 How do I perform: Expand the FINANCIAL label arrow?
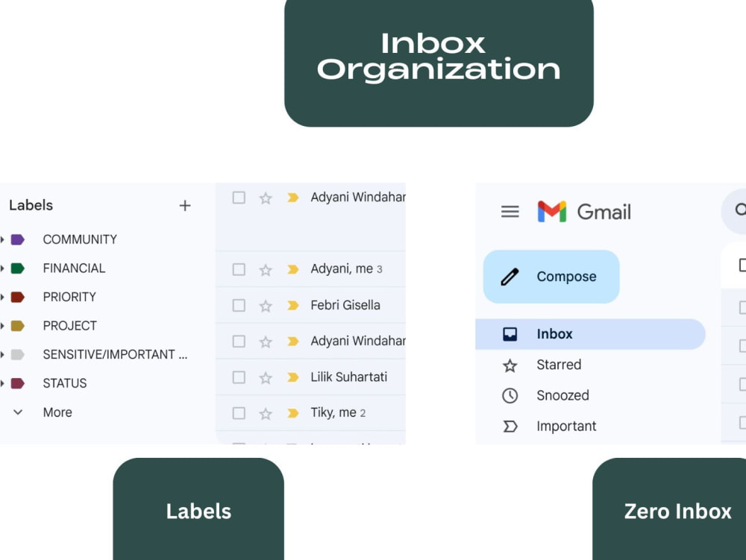[x=2, y=268]
